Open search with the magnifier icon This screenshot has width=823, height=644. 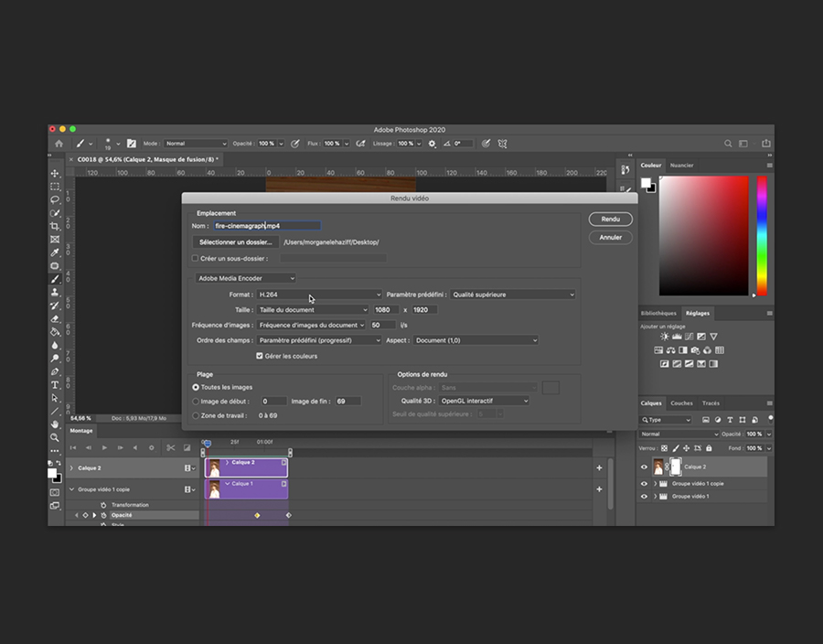coord(728,144)
